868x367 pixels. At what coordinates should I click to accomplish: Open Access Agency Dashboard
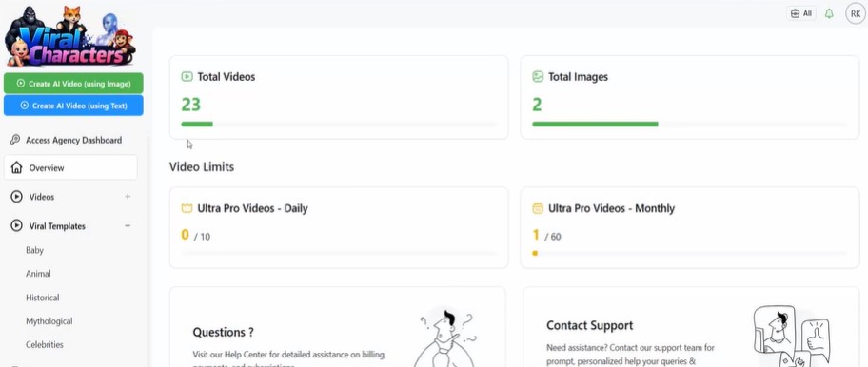coord(73,140)
